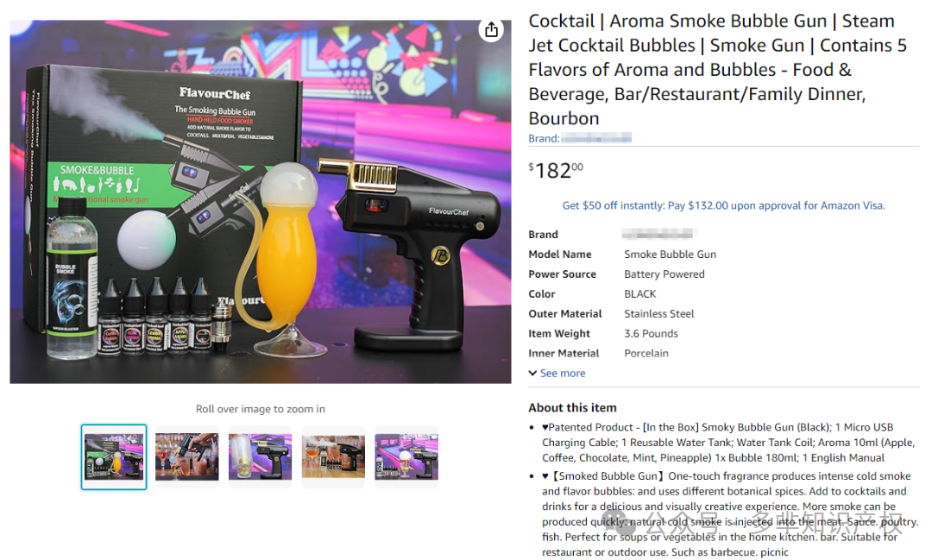Image resolution: width=932 pixels, height=560 pixels.
Task: Click the About this item heading
Action: tap(572, 408)
